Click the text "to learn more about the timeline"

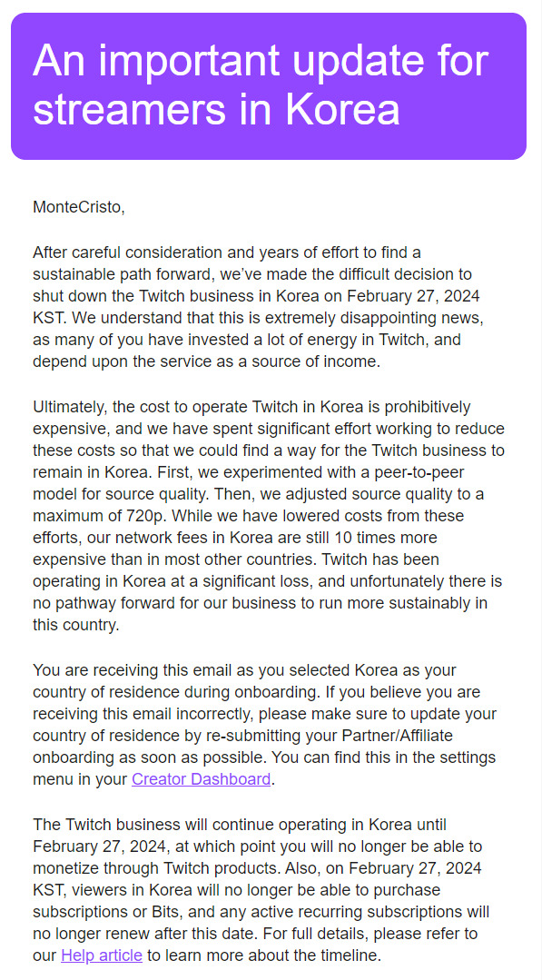[263, 955]
